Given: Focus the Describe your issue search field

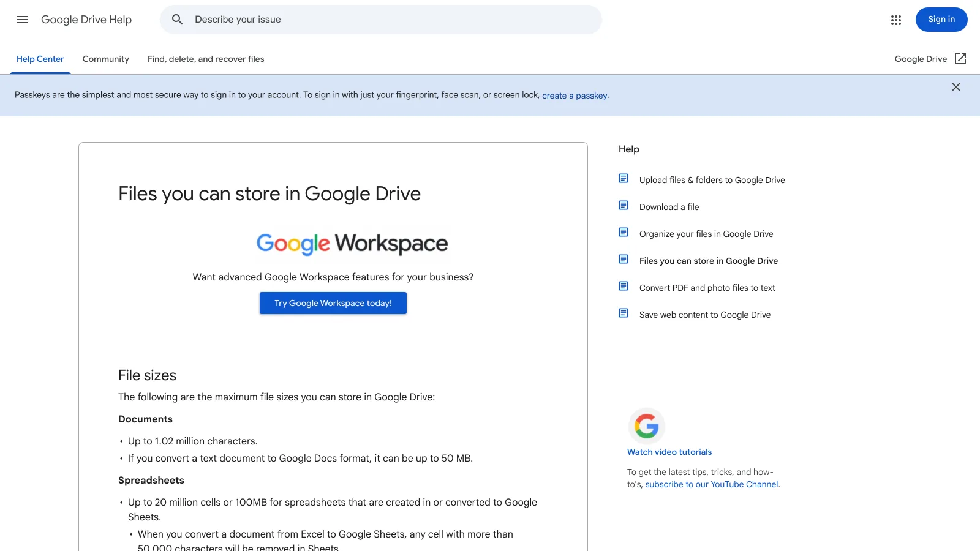Looking at the screenshot, I should [381, 20].
